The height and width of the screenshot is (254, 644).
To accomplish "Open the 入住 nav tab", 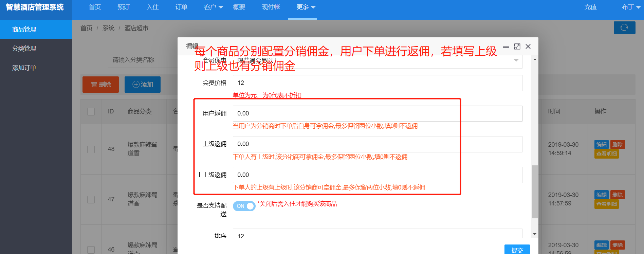I will click(152, 7).
